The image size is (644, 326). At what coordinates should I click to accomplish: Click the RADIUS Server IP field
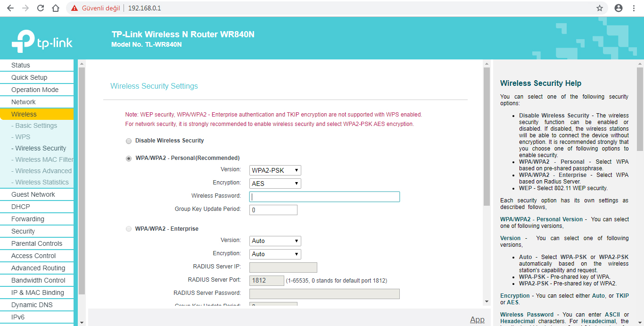coord(283,267)
